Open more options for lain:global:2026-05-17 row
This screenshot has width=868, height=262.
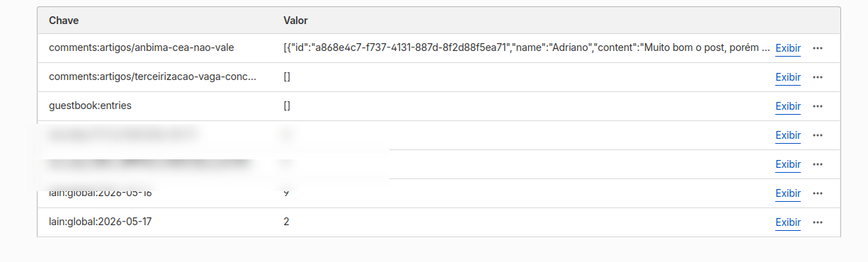(818, 222)
